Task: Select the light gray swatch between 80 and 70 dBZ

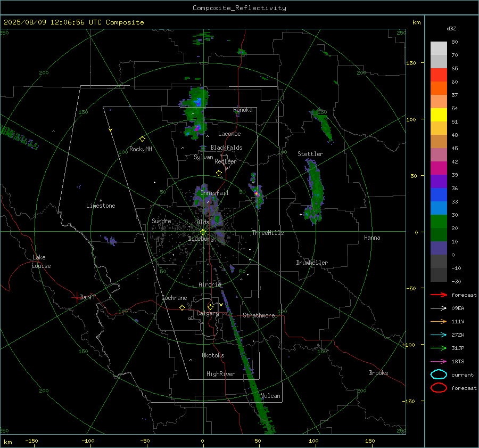Action: (439, 48)
